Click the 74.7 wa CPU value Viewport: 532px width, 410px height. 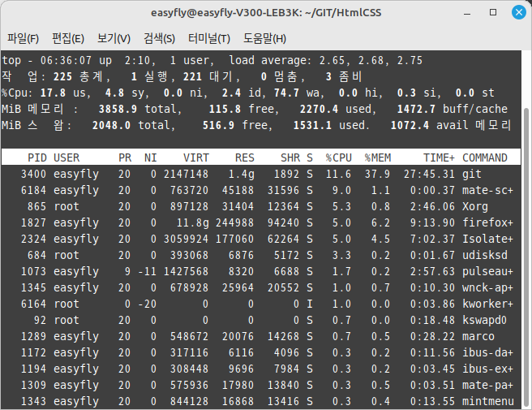click(298, 93)
